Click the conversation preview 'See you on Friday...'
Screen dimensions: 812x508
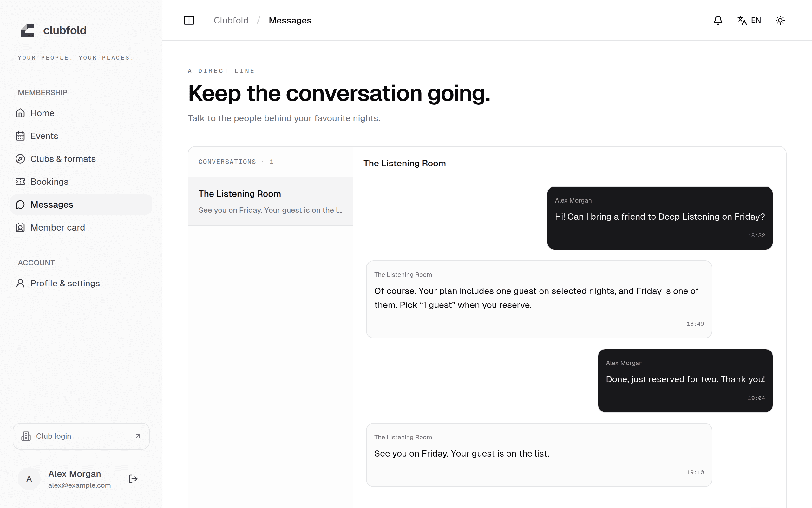[271, 210]
